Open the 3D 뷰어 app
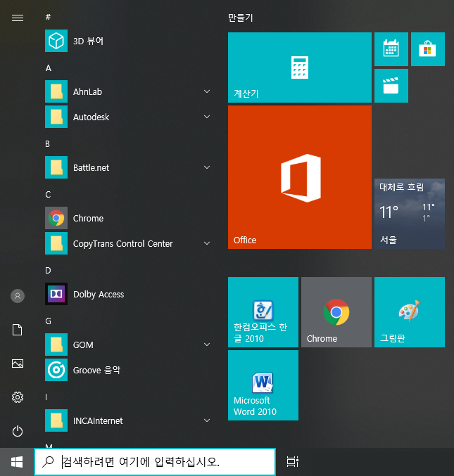 [x=127, y=41]
